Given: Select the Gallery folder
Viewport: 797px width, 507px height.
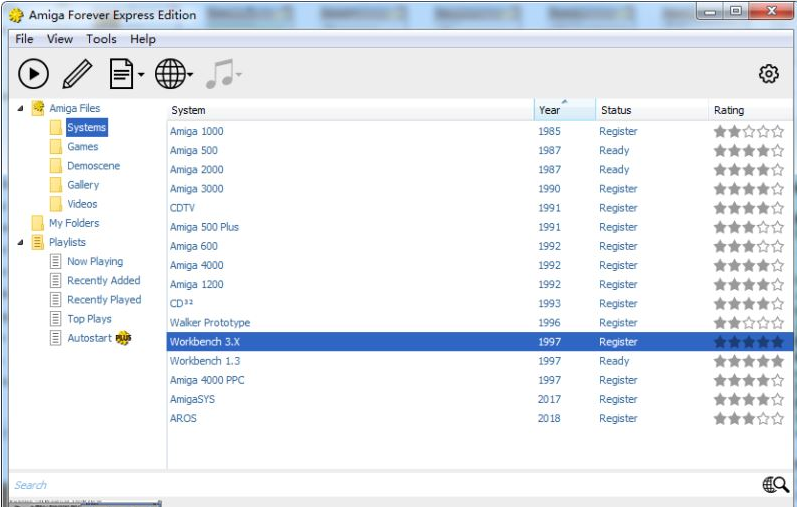Looking at the screenshot, I should coord(83,185).
